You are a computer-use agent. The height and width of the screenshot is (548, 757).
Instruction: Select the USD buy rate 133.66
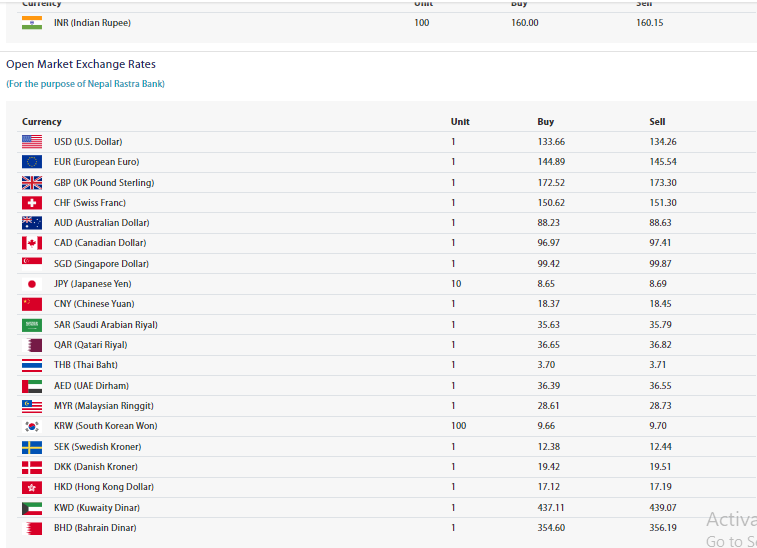point(551,142)
